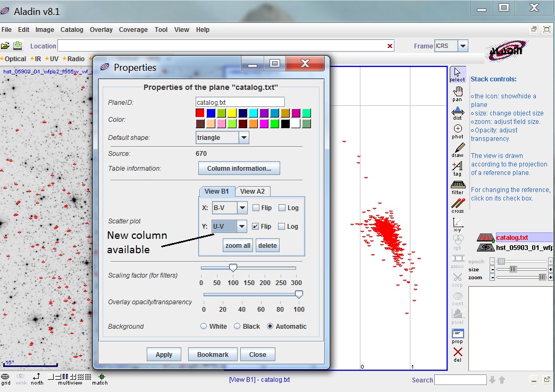Click the green download arrow icon
The width and height of the screenshot is (555, 392).
tap(18, 45)
